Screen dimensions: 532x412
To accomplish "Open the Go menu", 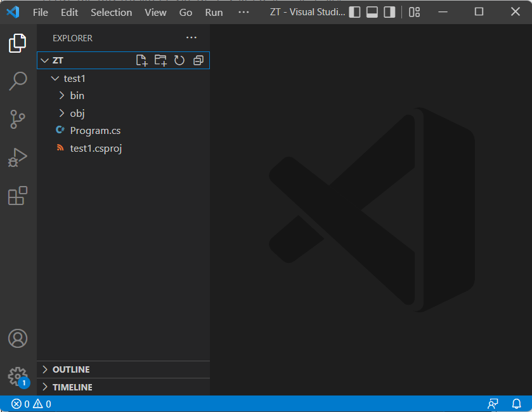I will click(186, 13).
